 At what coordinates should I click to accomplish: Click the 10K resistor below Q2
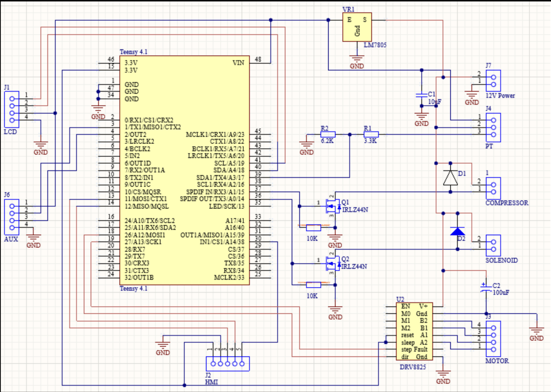313,285
